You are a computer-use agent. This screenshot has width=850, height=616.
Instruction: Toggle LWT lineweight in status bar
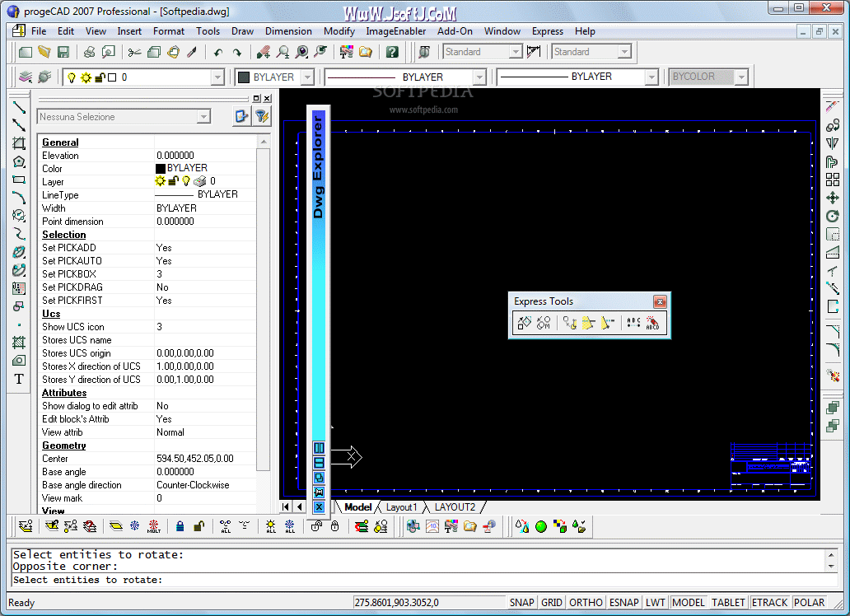click(x=655, y=603)
